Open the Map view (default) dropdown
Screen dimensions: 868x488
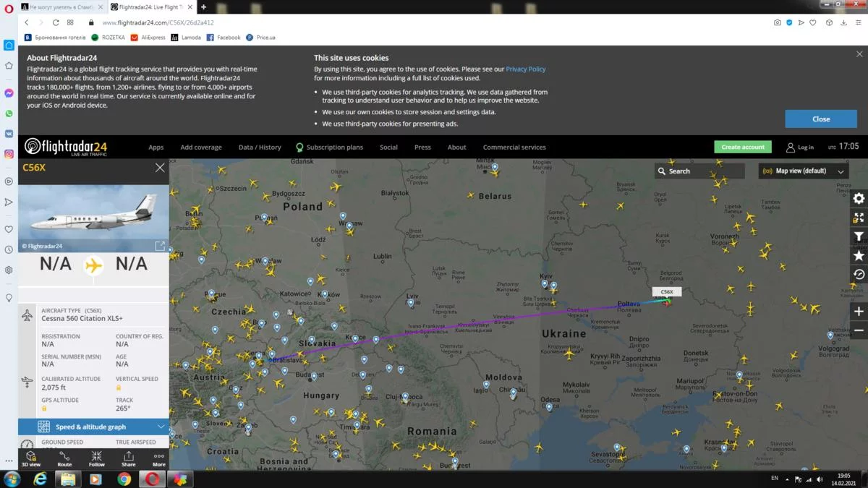point(804,171)
